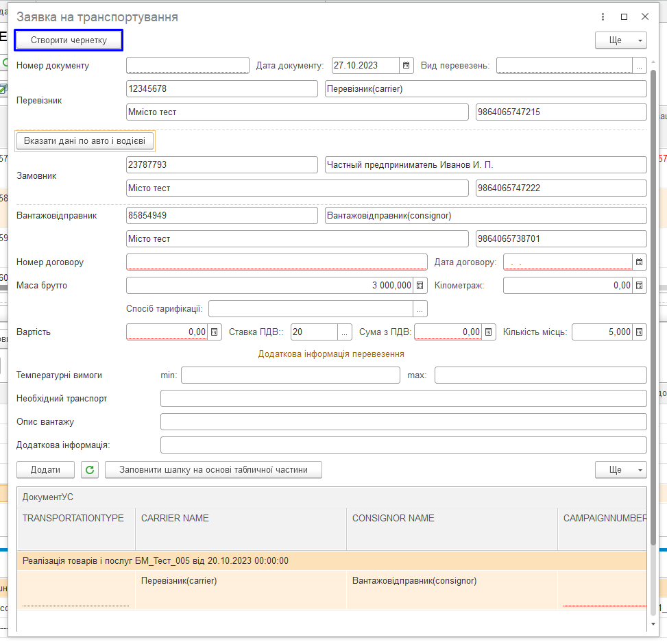Click Заповнити шапку на основі табличної частини
The height and width of the screenshot is (644, 667).
[213, 470]
